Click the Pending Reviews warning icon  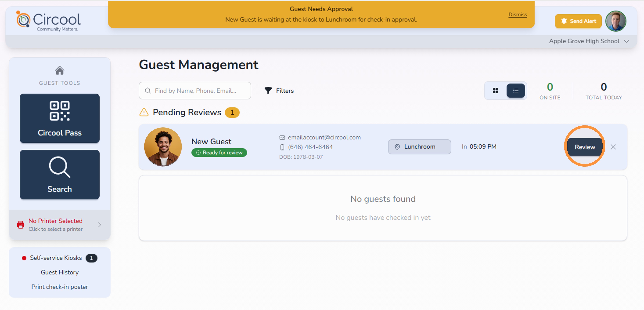coord(144,112)
